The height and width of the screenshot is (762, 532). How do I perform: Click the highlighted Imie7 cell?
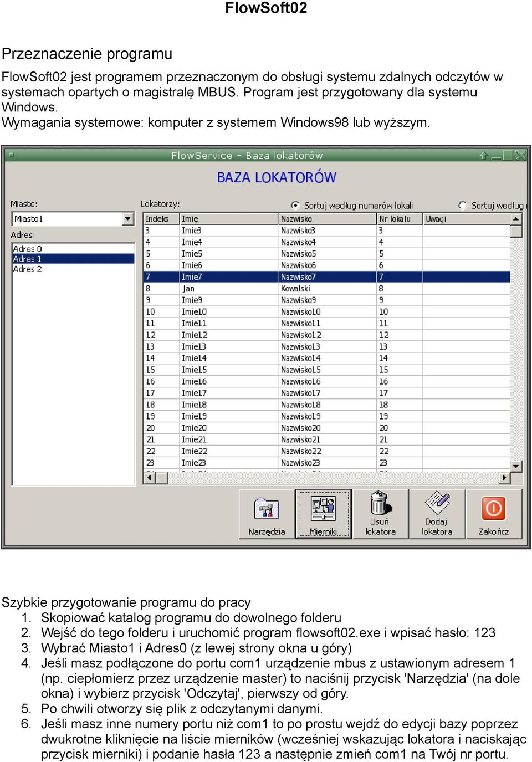click(228, 277)
